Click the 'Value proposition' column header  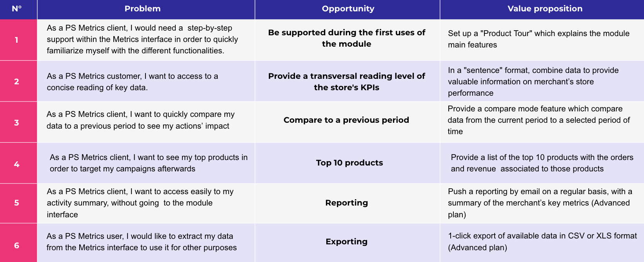(x=545, y=9)
